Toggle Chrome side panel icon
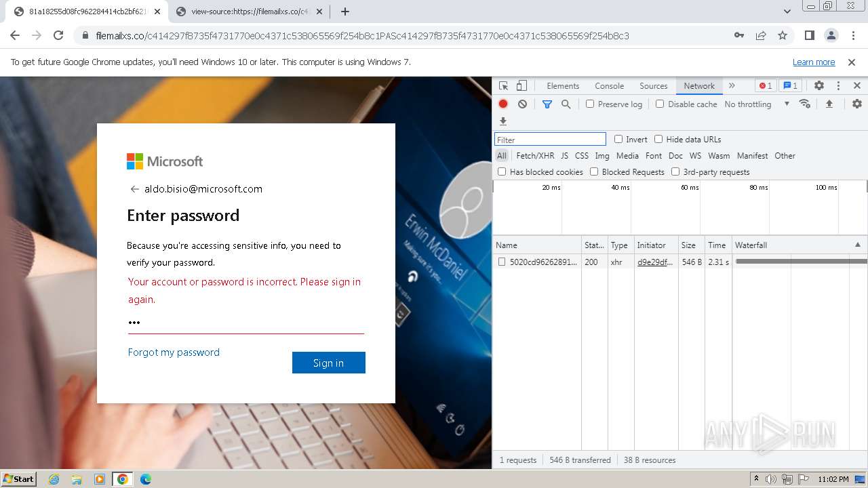The image size is (868, 488). point(809,35)
